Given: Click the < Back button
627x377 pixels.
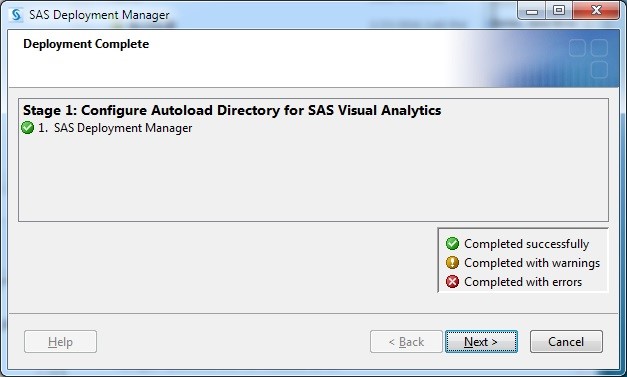Looking at the screenshot, I should point(406,341).
